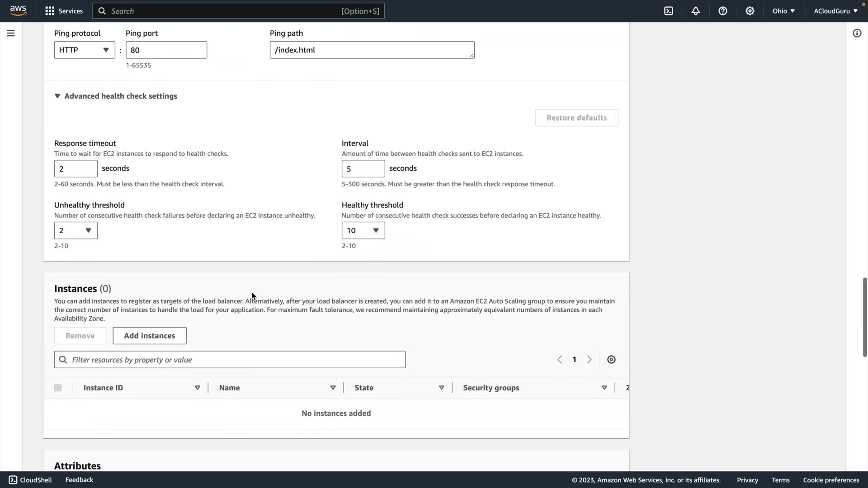Viewport: 868px width, 488px height.
Task: Open CloudShell from top navigation icon
Action: point(669,11)
